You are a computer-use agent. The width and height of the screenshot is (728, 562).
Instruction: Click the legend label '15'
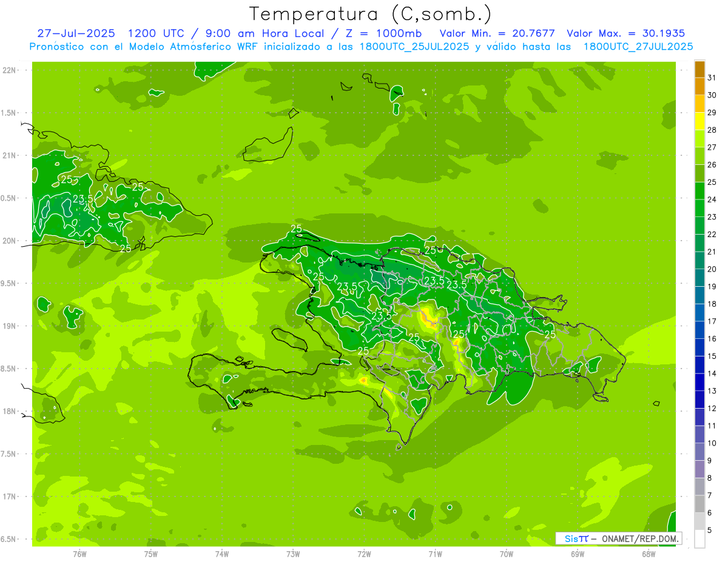pyautogui.click(x=712, y=356)
